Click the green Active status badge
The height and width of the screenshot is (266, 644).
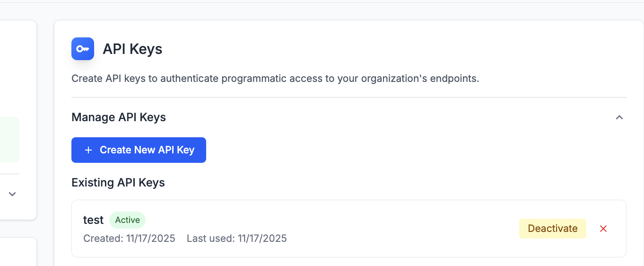(127, 220)
